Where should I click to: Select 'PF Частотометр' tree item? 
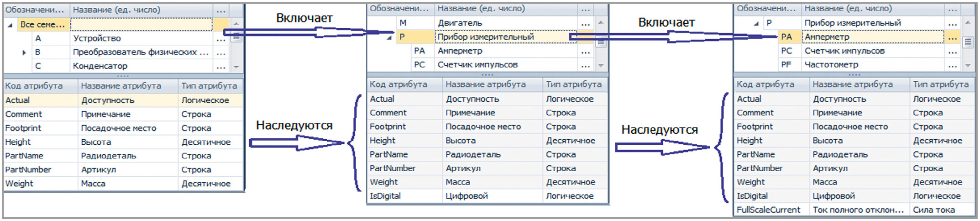[x=861, y=65]
